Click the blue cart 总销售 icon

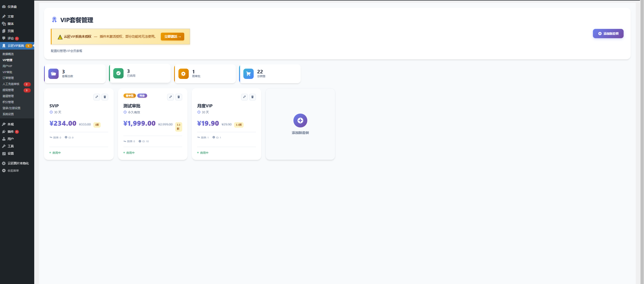coord(248,74)
